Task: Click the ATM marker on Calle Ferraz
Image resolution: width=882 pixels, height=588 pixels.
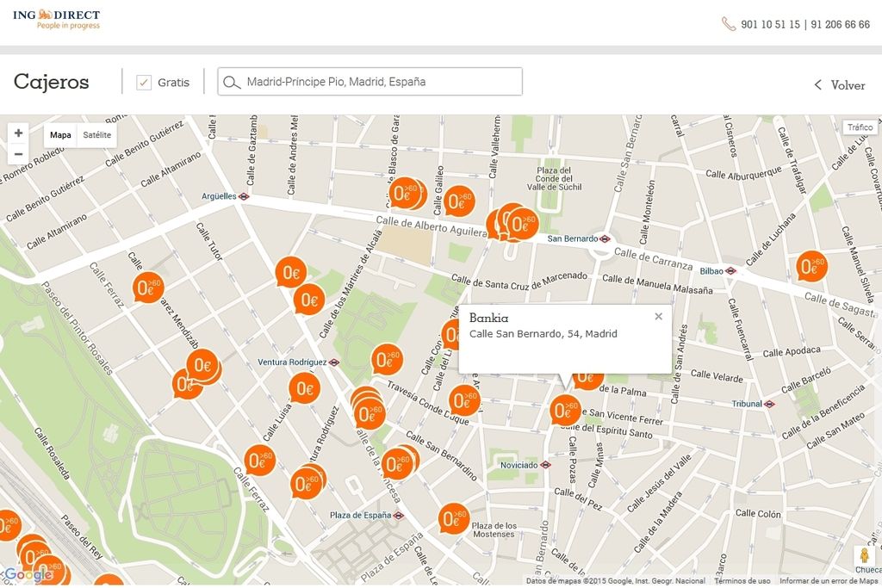Action: [x=147, y=288]
